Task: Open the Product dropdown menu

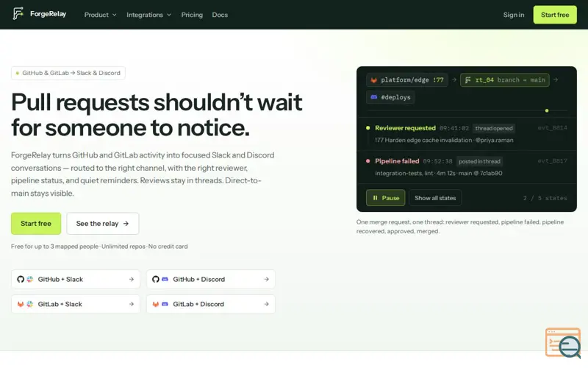Action: pos(100,15)
